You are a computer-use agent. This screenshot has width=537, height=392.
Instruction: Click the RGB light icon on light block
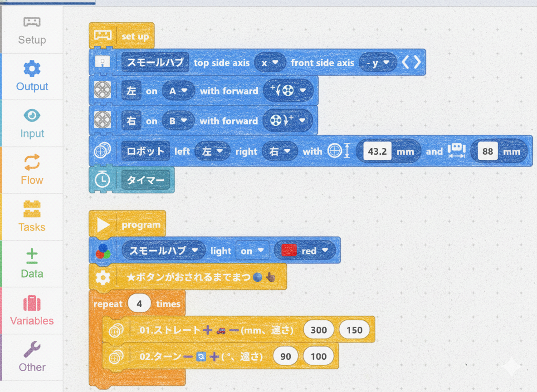coord(103,251)
